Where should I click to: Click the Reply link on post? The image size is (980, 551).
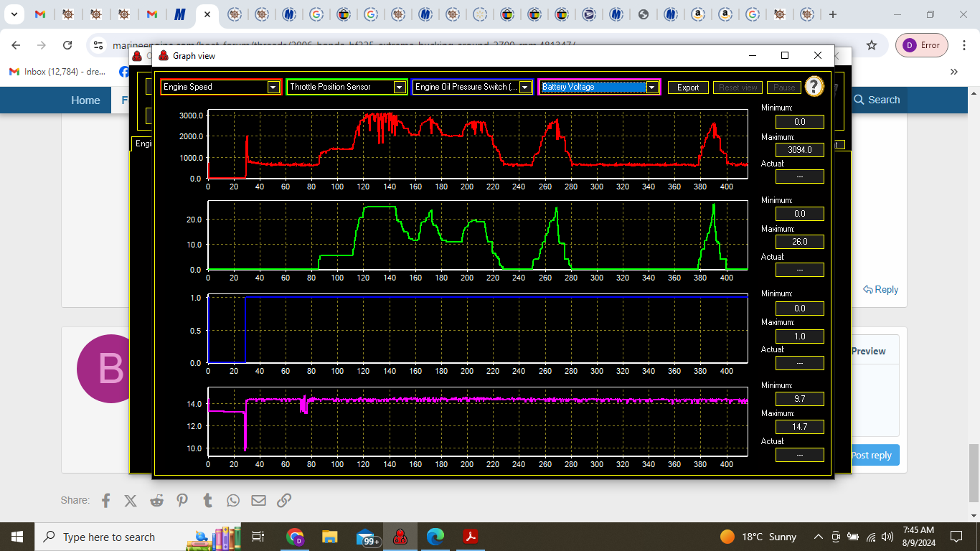coord(881,289)
